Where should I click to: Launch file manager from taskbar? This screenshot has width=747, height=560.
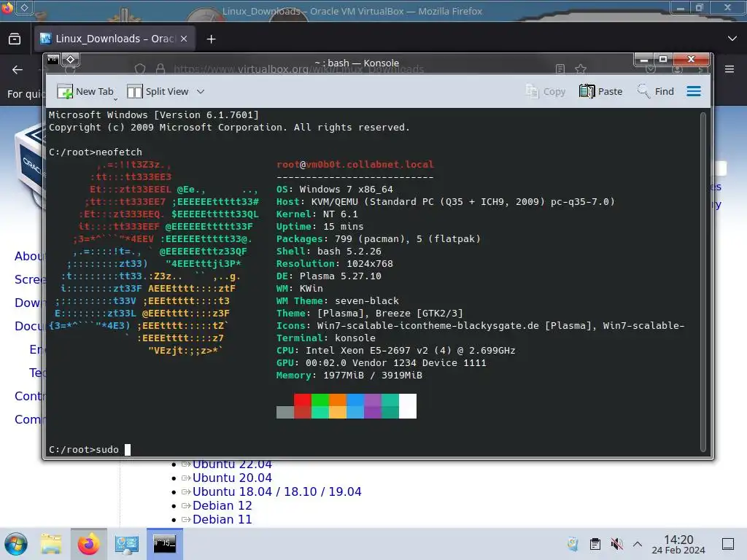point(51,544)
